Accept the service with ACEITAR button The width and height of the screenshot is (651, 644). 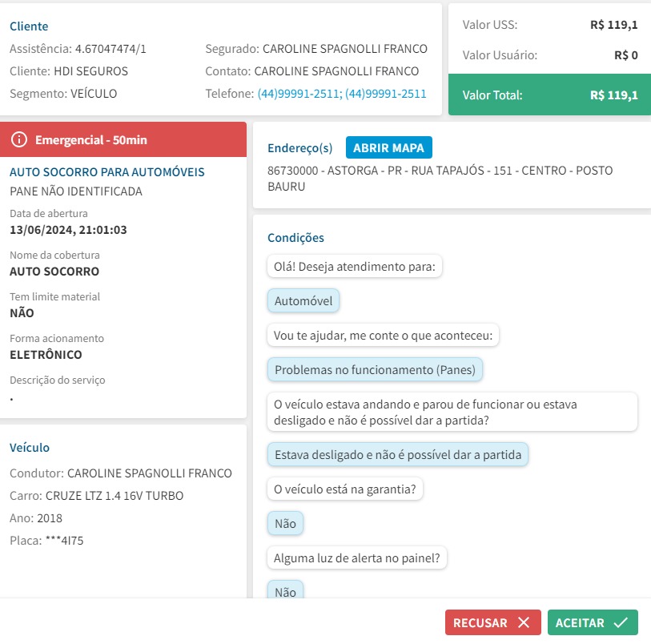pos(593,623)
